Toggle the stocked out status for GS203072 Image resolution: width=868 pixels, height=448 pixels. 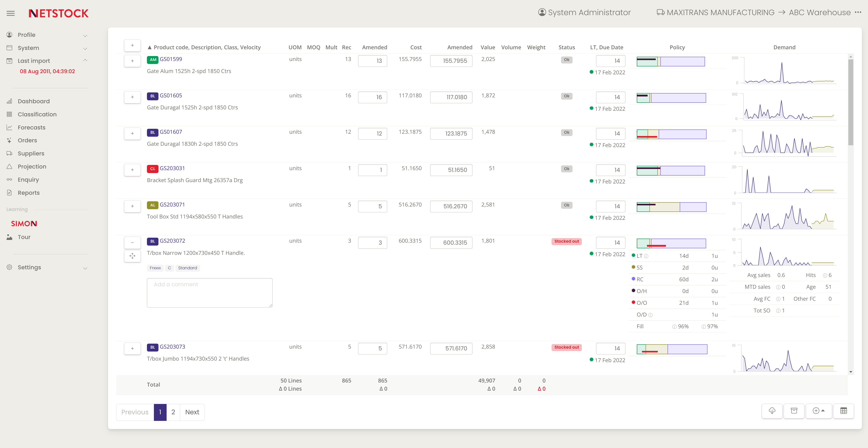[x=566, y=241]
